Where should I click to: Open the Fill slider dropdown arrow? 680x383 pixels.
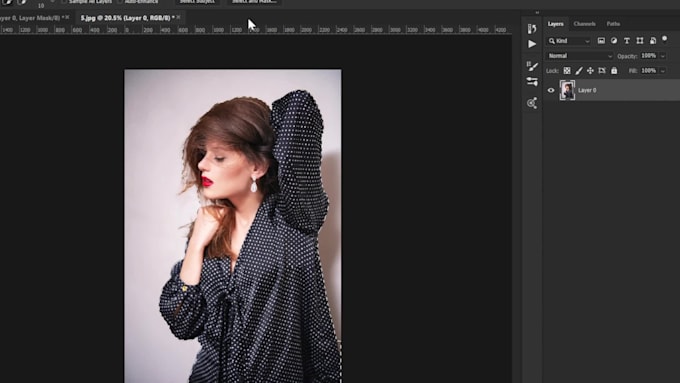click(663, 71)
